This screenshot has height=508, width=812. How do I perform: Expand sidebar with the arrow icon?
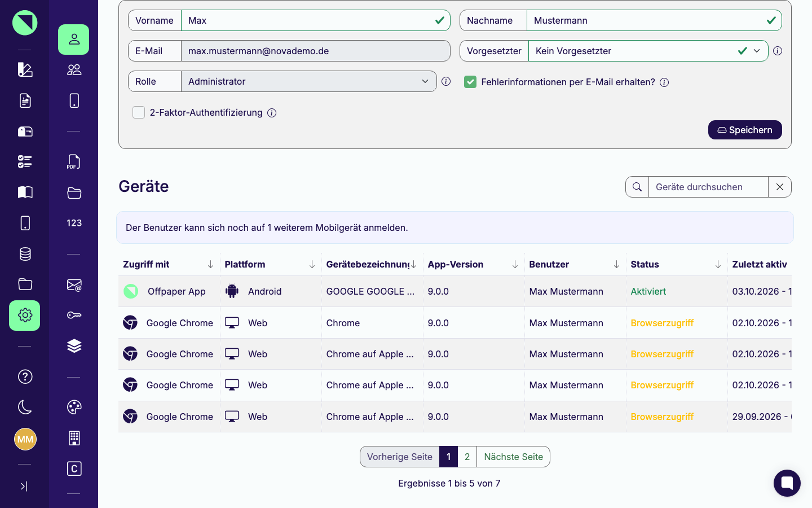24,486
